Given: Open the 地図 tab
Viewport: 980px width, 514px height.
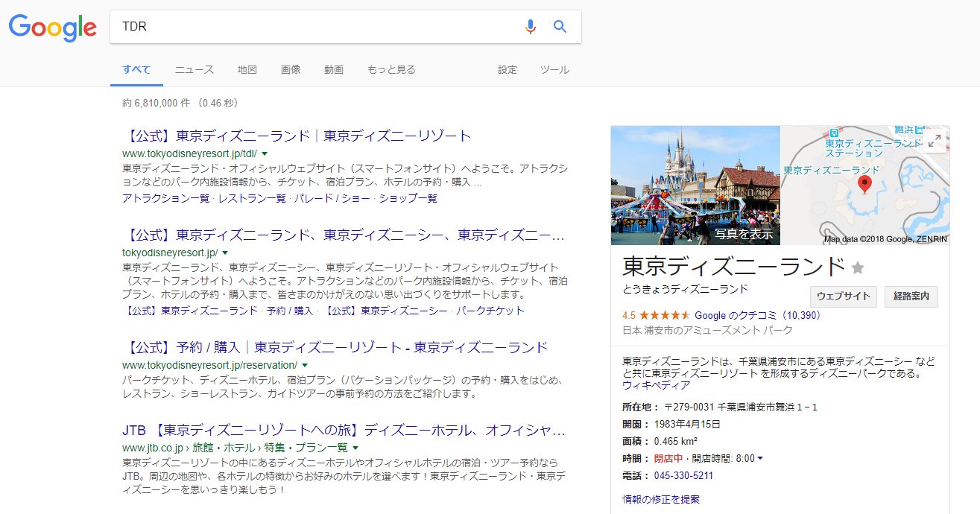Looking at the screenshot, I should pos(247,70).
